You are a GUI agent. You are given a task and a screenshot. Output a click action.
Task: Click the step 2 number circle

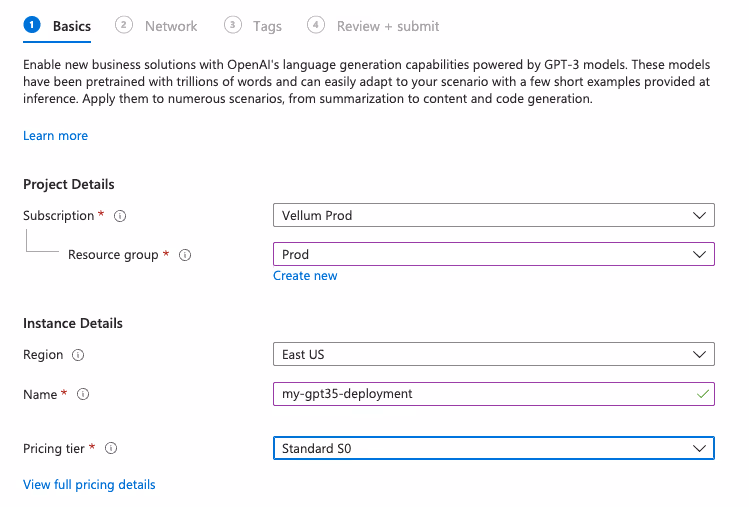coord(124,25)
